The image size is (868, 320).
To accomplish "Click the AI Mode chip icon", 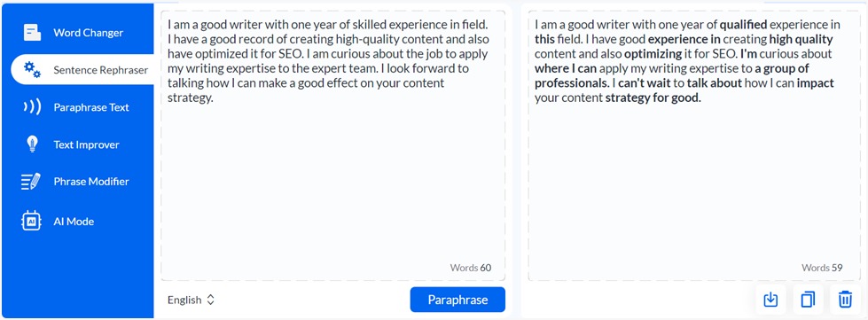I will (x=31, y=221).
